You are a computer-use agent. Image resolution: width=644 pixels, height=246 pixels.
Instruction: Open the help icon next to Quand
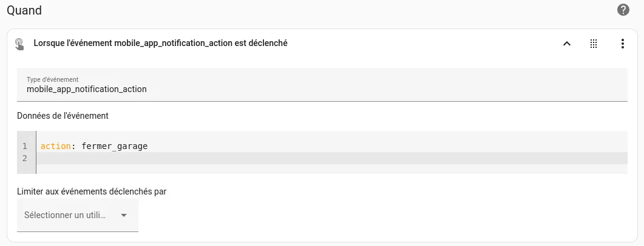[623, 10]
